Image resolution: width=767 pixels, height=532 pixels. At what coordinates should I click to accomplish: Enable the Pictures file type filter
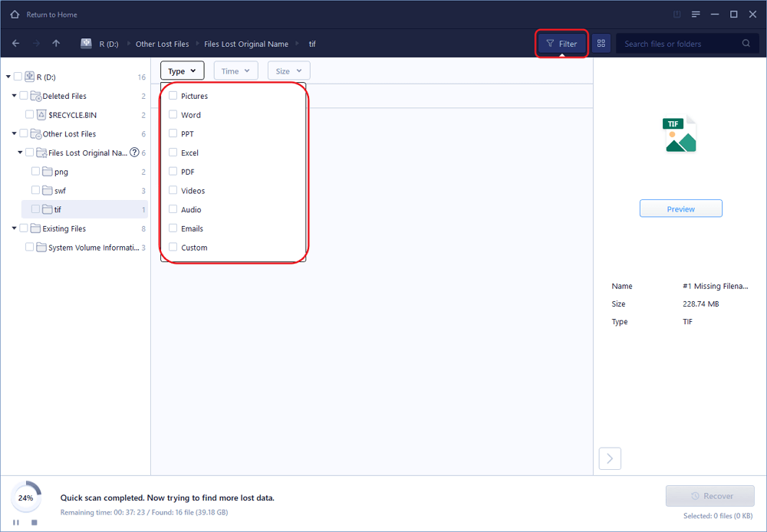click(x=173, y=96)
